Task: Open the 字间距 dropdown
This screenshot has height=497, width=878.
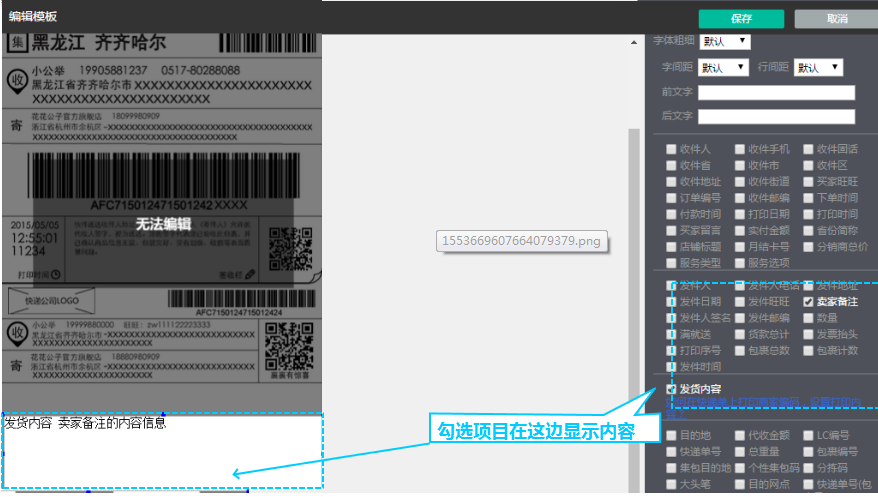Action: click(723, 68)
